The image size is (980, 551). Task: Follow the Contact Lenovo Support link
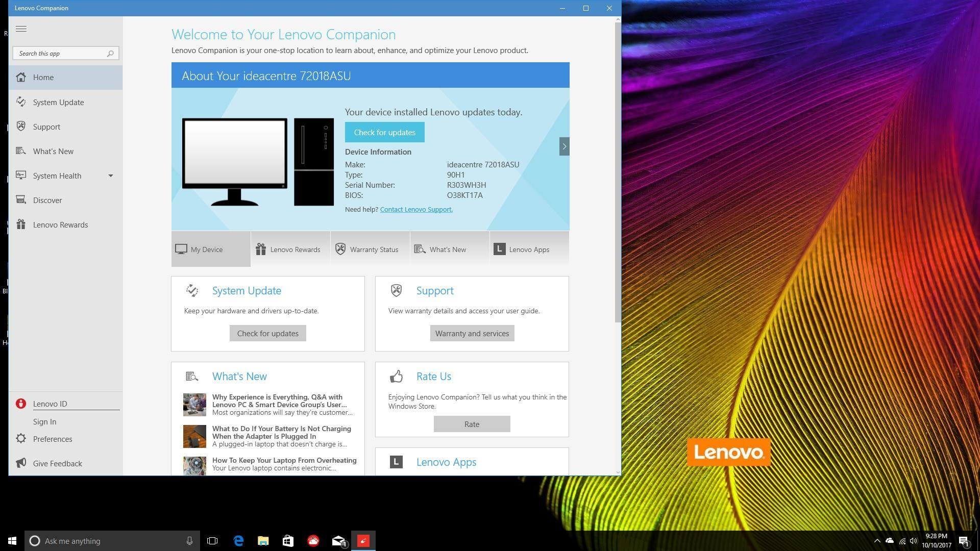tap(416, 210)
